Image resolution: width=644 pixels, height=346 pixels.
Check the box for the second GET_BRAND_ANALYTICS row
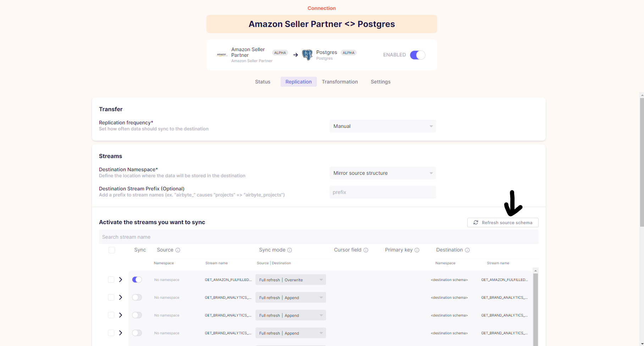[x=111, y=315]
